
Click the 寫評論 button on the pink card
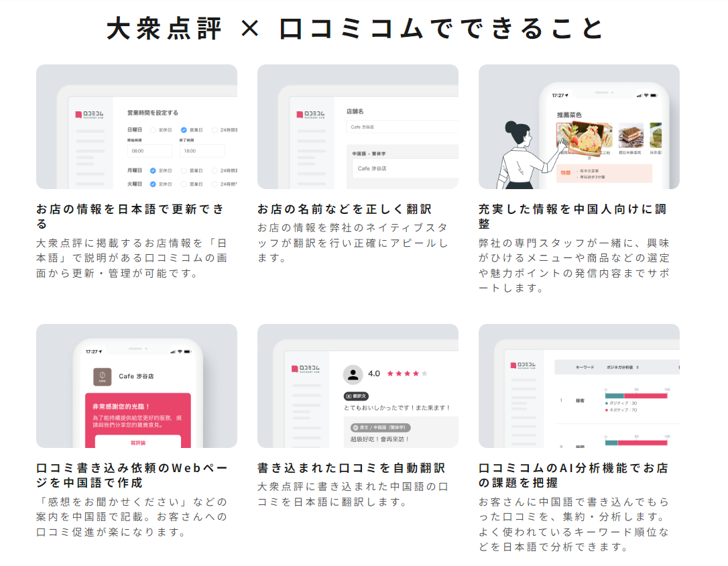(138, 442)
